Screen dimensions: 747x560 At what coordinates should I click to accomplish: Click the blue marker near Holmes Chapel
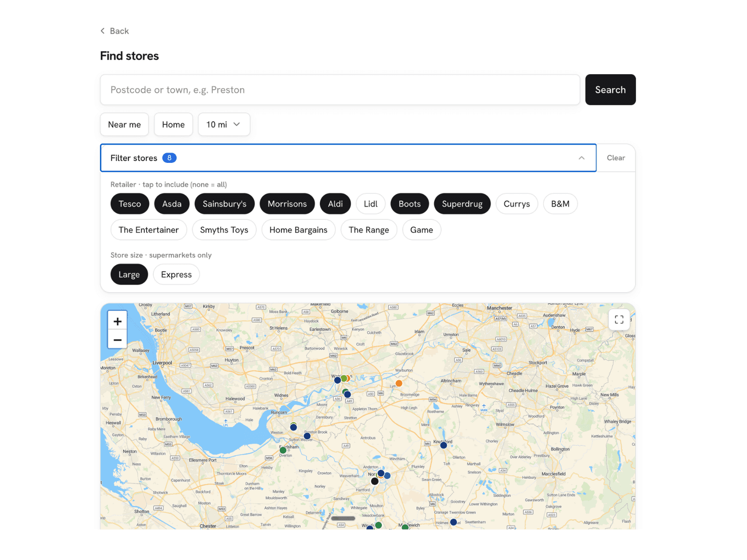[453, 522]
